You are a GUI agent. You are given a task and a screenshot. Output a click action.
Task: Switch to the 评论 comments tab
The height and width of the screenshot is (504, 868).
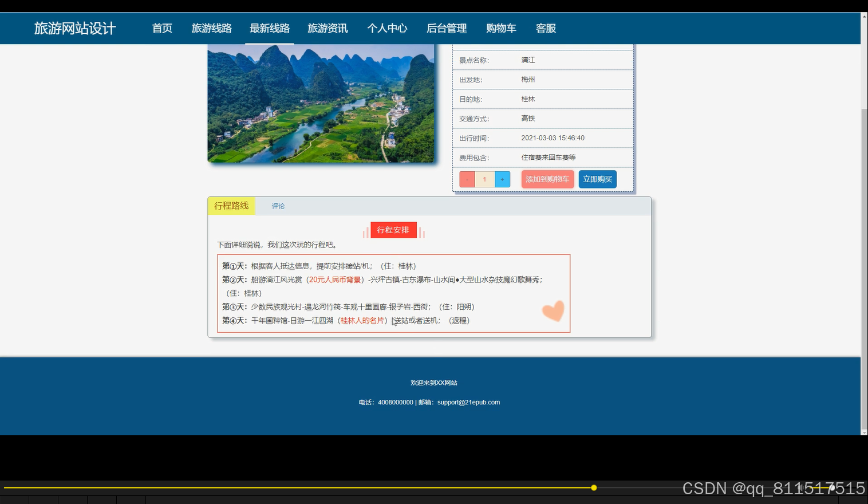278,206
